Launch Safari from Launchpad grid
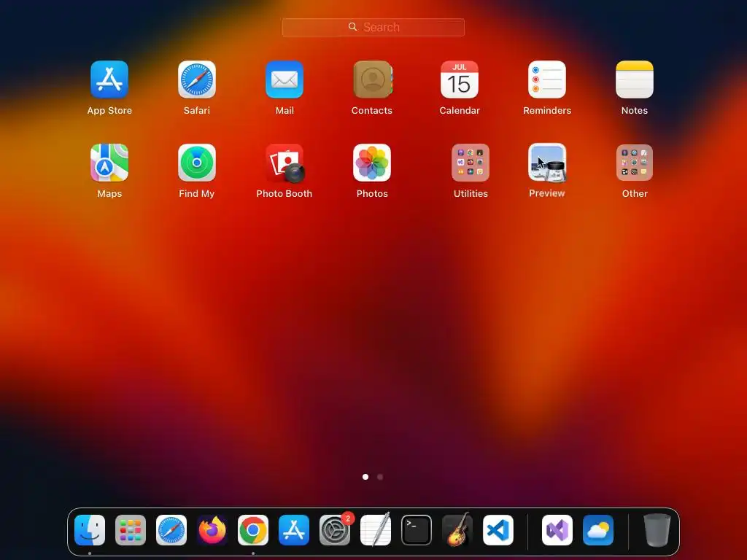Screen dimensions: 747x560 (197, 79)
